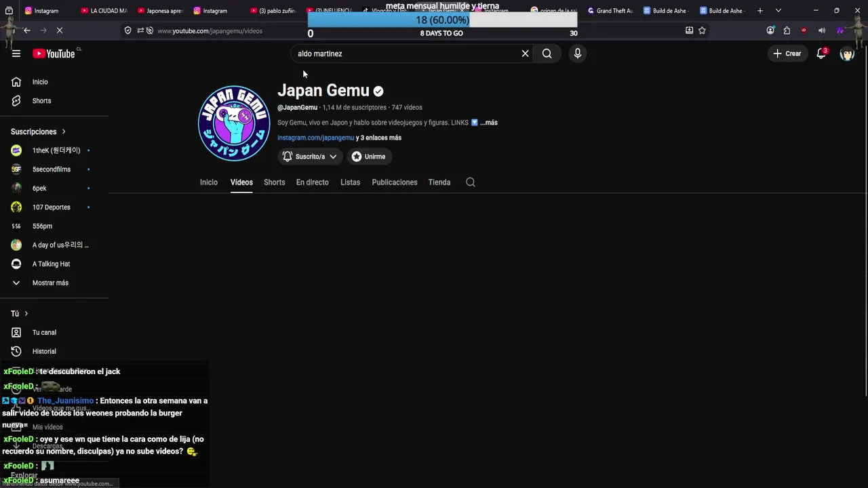Image resolution: width=868 pixels, height=488 pixels.
Task: Click the browser address bar URL
Action: [x=210, y=30]
